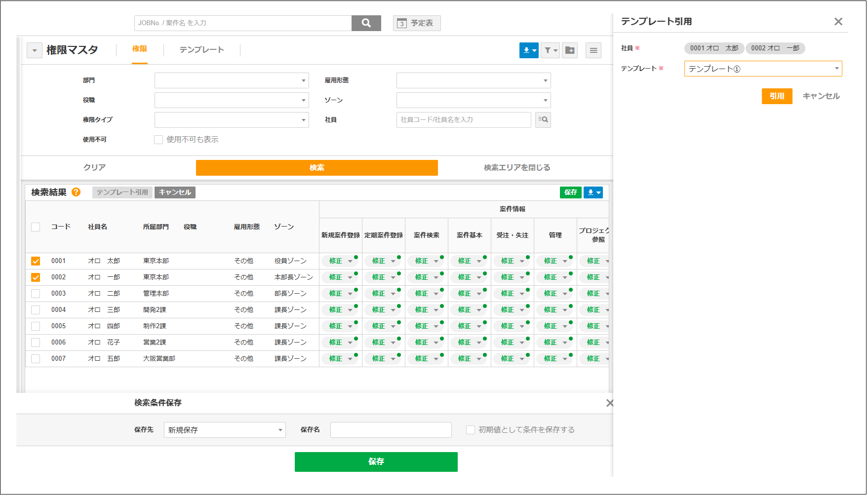Uncheck the row for employee 0001 オロ 太郎
868x496 pixels.
pyautogui.click(x=35, y=261)
